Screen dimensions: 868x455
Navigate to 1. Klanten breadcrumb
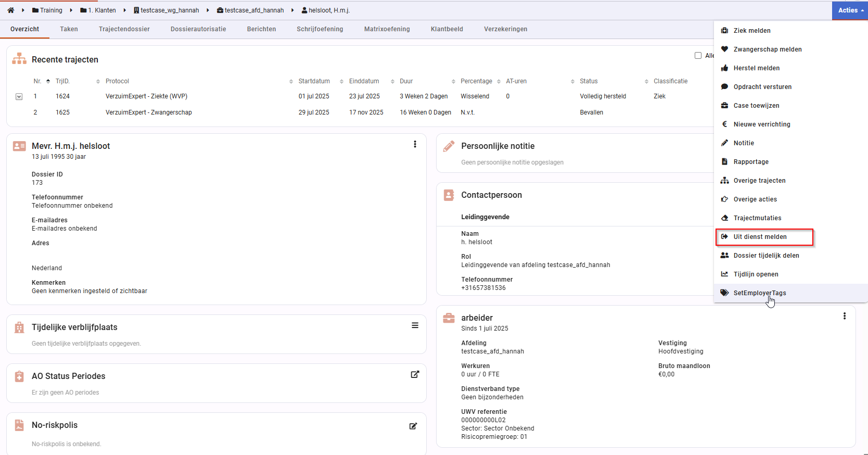click(x=98, y=10)
